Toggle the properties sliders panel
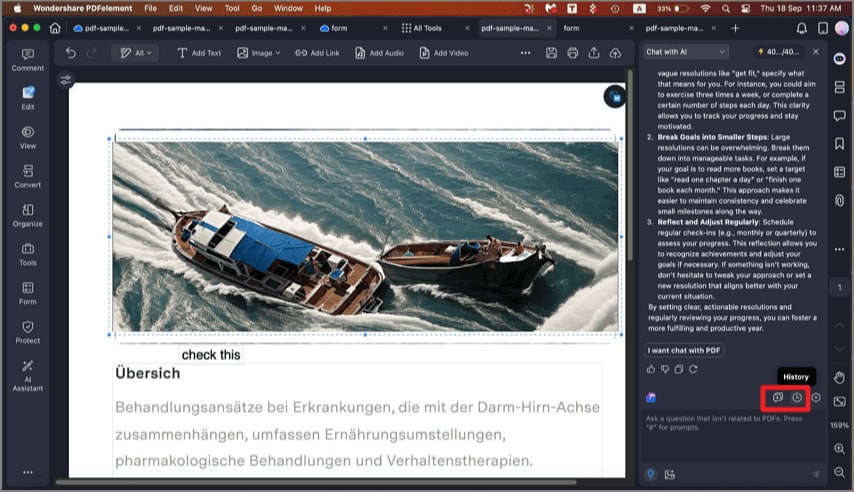Viewport: 854px width, 492px height. [x=66, y=81]
